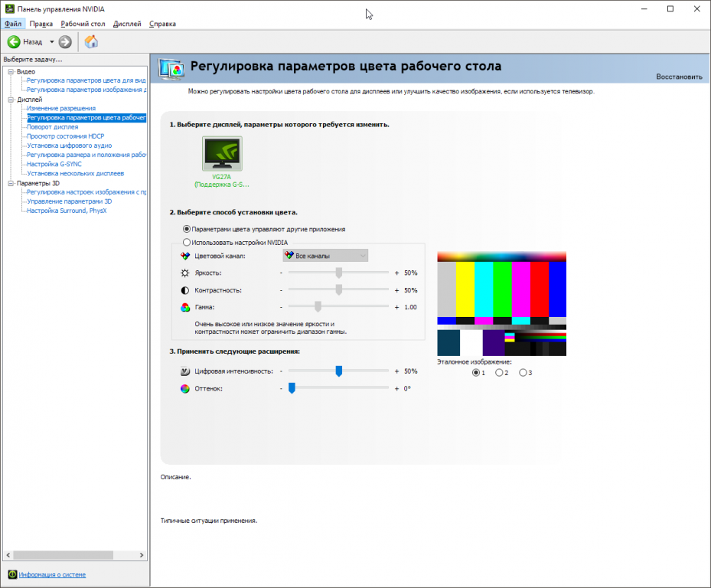Image resolution: width=711 pixels, height=588 pixels.
Task: Open video color settings tree item
Action: (86, 80)
